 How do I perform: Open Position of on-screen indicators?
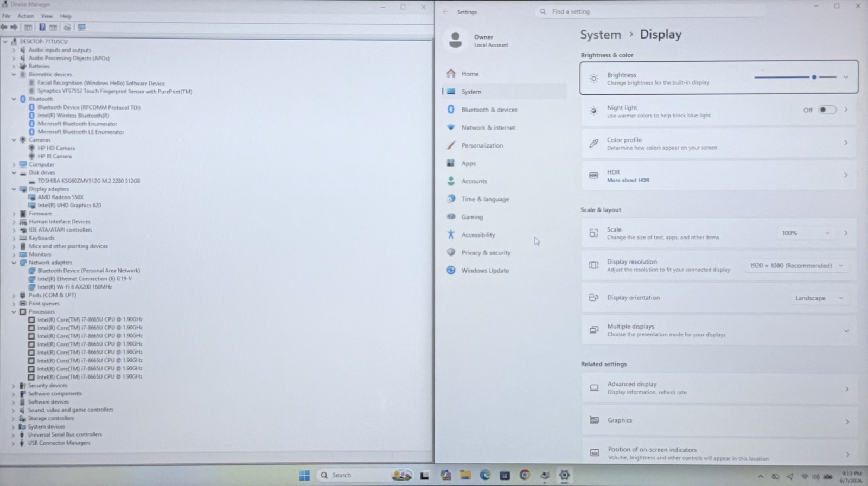click(719, 452)
